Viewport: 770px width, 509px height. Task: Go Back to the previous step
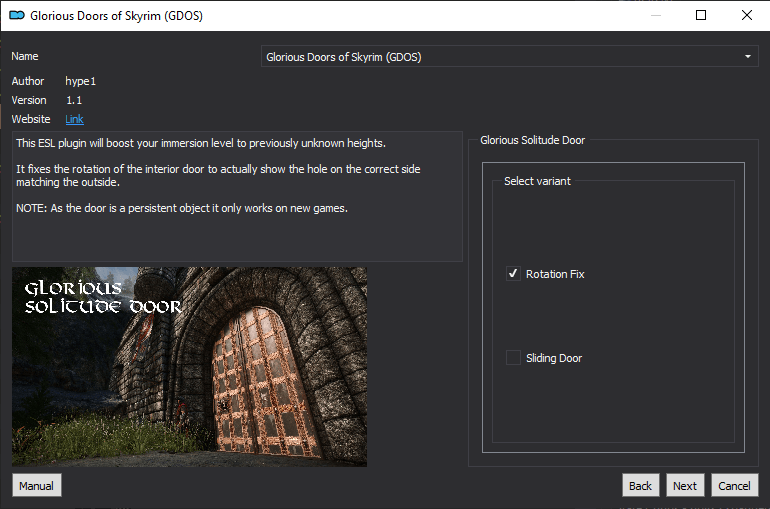[640, 485]
